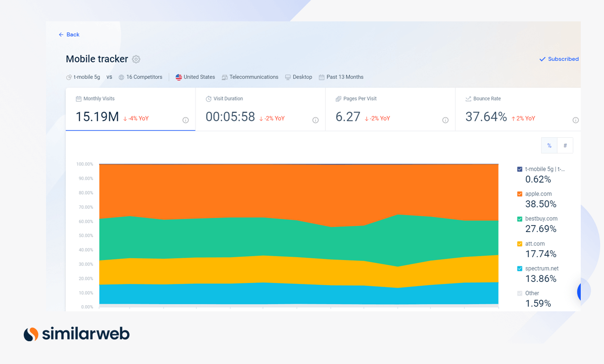Click the pages icon beside Pages Per Visit
Image resolution: width=604 pixels, height=364 pixels.
pos(338,99)
